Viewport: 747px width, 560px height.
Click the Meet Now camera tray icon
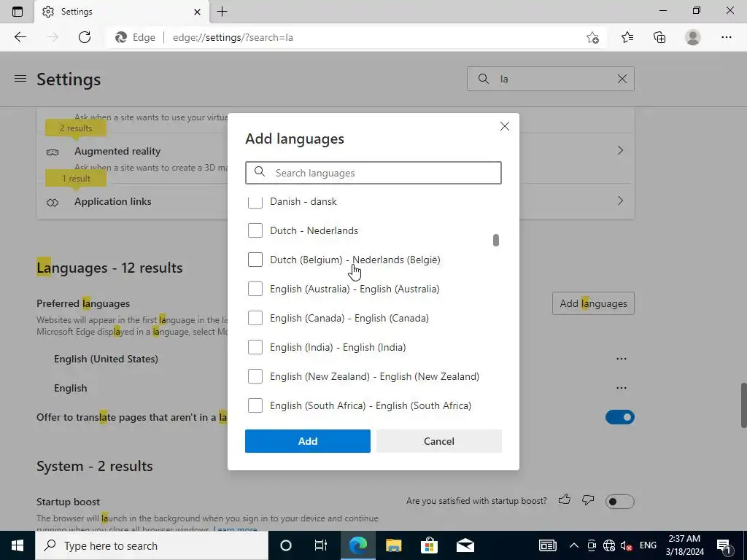point(592,545)
